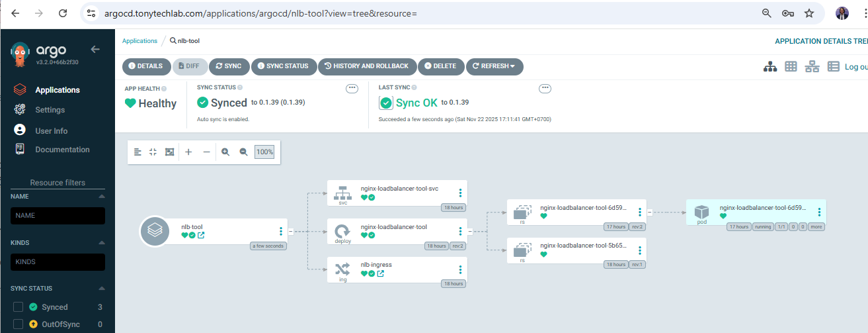
Task: Open the three-dot menu on the nlb-tool app node
Action: coord(281,231)
